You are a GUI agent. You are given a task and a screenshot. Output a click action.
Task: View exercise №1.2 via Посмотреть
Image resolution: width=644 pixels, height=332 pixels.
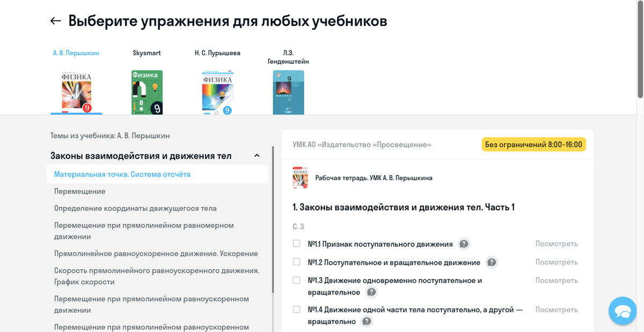click(557, 262)
